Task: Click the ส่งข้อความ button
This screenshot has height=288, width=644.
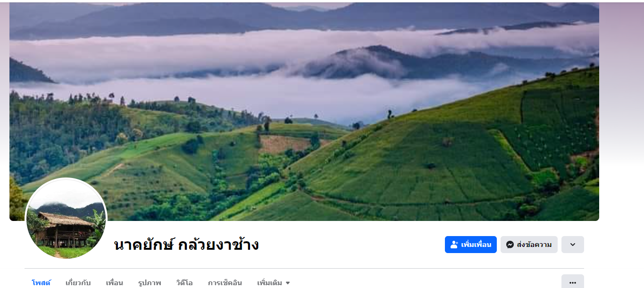Action: point(529,245)
